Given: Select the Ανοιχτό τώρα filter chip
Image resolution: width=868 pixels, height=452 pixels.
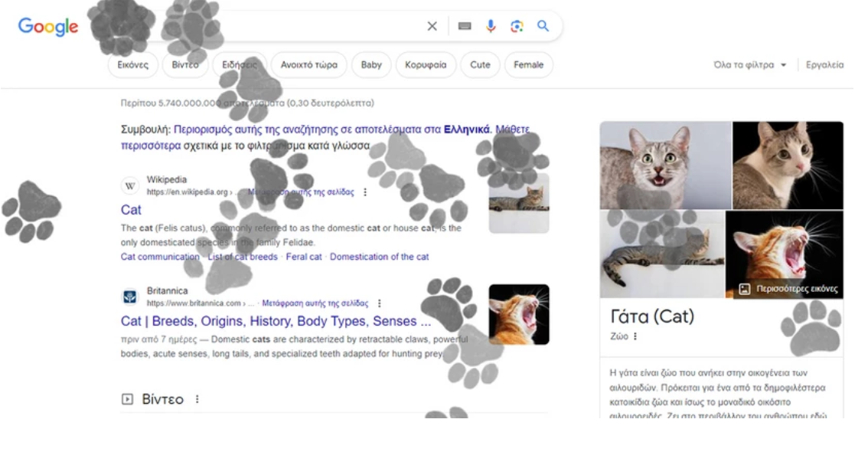Looking at the screenshot, I should [309, 65].
